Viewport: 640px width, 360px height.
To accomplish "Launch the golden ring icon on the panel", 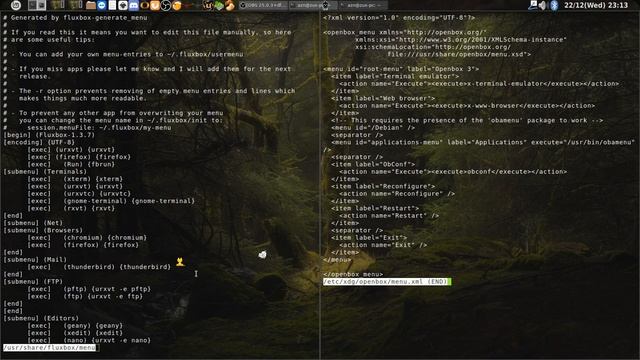I will pos(144,5).
